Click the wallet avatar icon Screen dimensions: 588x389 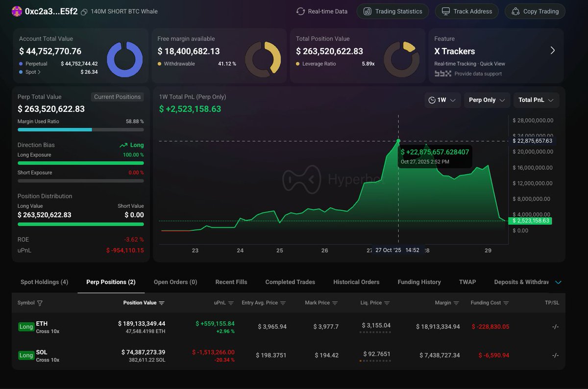tap(17, 12)
